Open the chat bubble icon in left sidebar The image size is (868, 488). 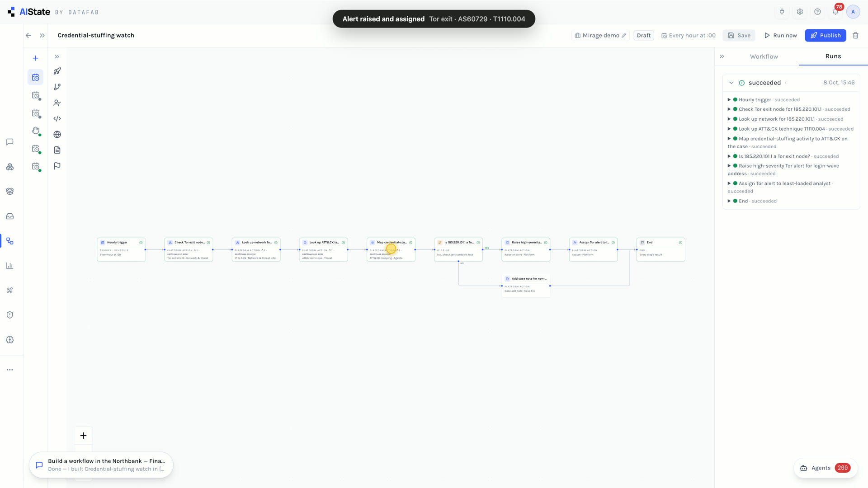click(10, 142)
